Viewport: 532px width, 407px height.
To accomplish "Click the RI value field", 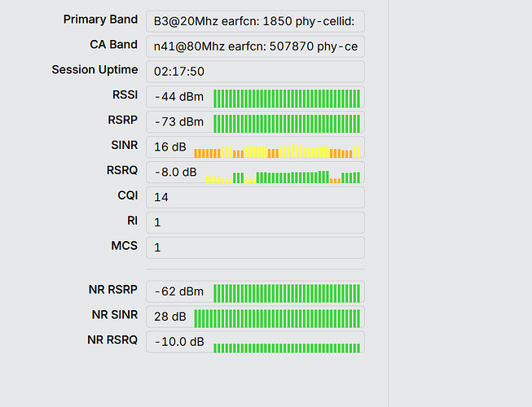I will point(255,222).
